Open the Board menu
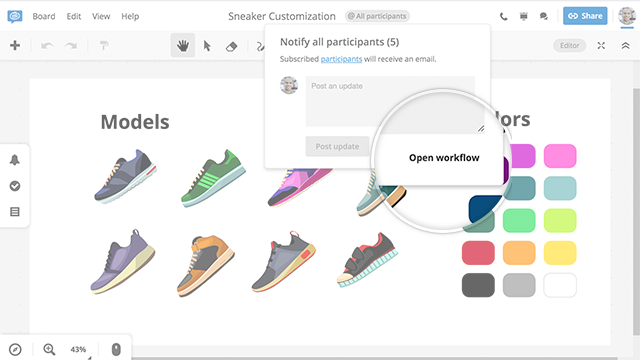Screen dimensions: 640x360 click(44, 16)
